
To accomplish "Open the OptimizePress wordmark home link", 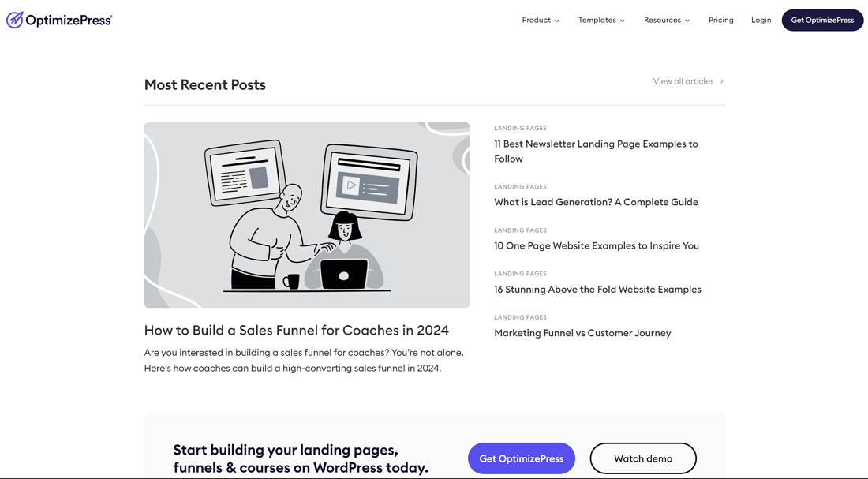I will pyautogui.click(x=69, y=21).
